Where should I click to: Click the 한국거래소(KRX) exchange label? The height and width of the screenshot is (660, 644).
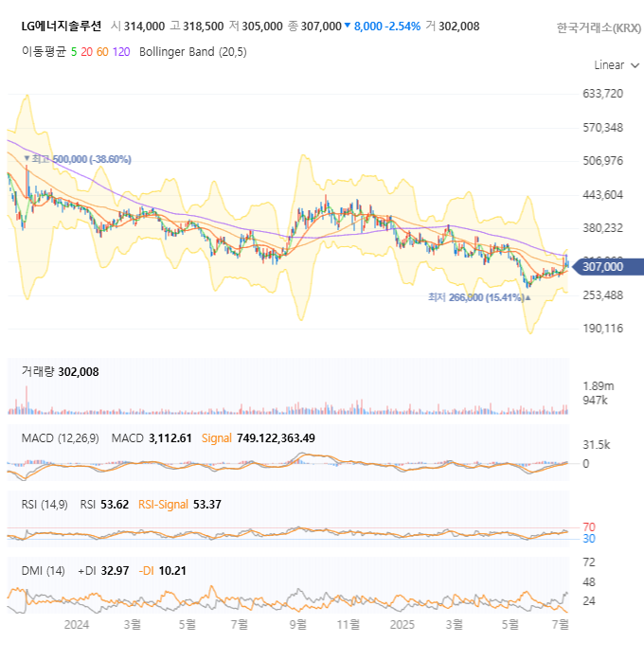pos(599,27)
